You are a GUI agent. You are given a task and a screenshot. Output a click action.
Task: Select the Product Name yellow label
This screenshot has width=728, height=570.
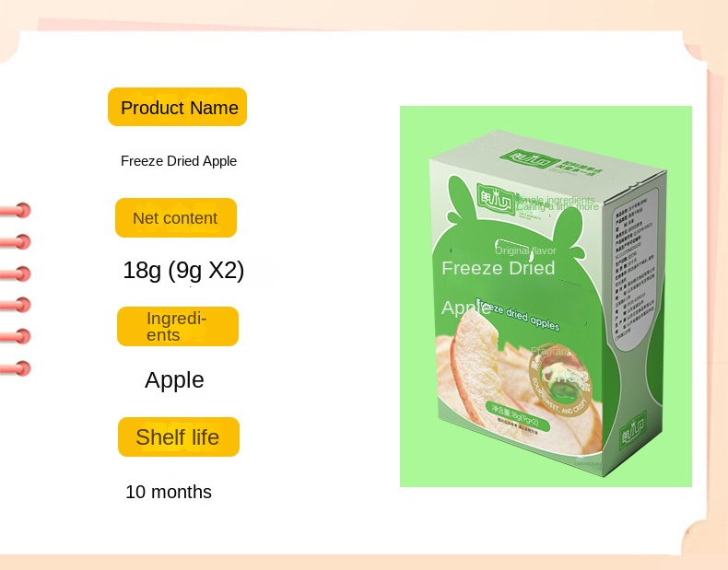(178, 108)
